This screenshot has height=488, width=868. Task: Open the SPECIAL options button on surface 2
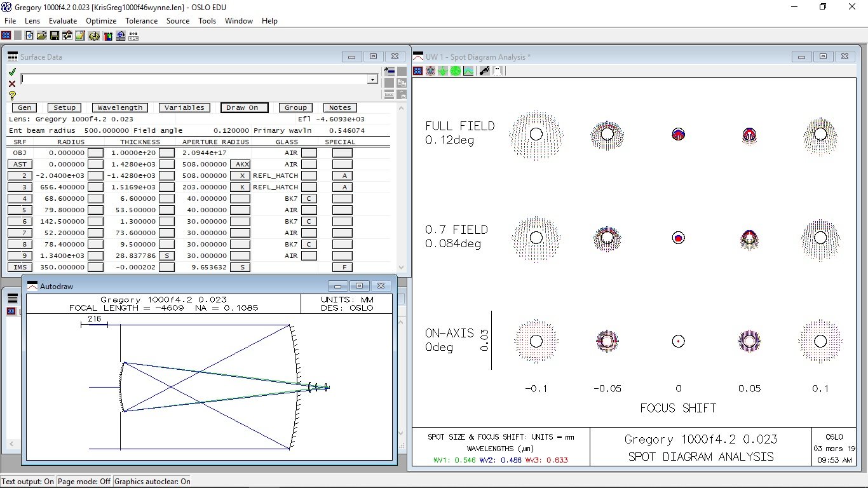342,175
